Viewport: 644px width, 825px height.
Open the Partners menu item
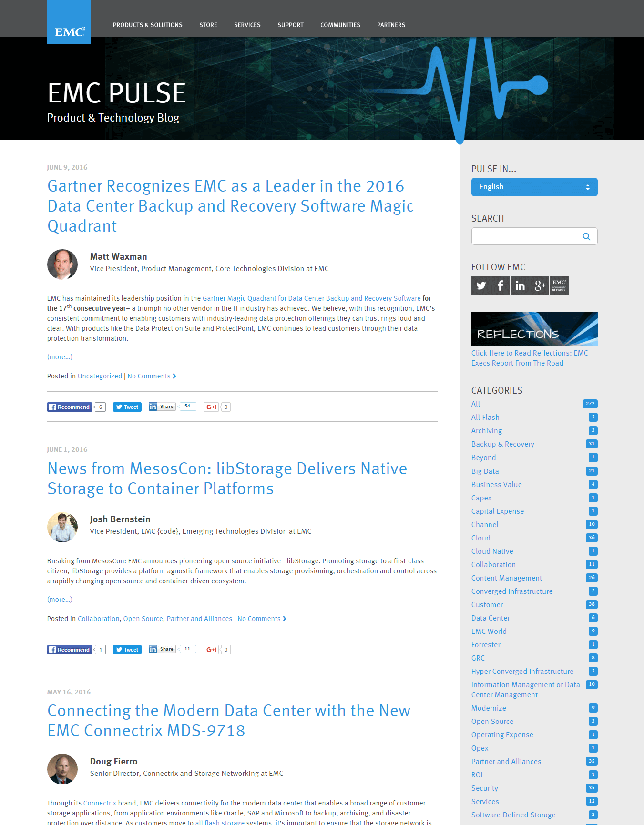coord(391,25)
